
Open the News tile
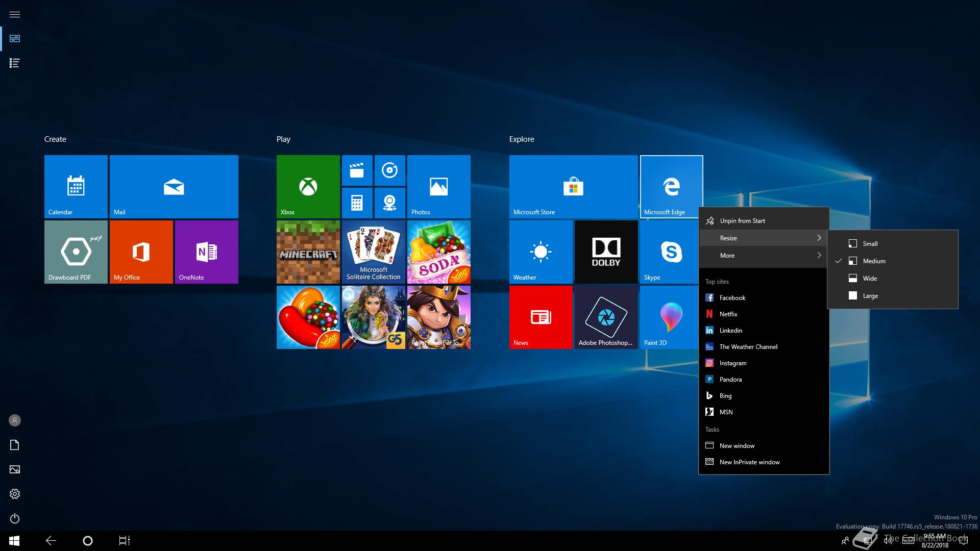(541, 317)
